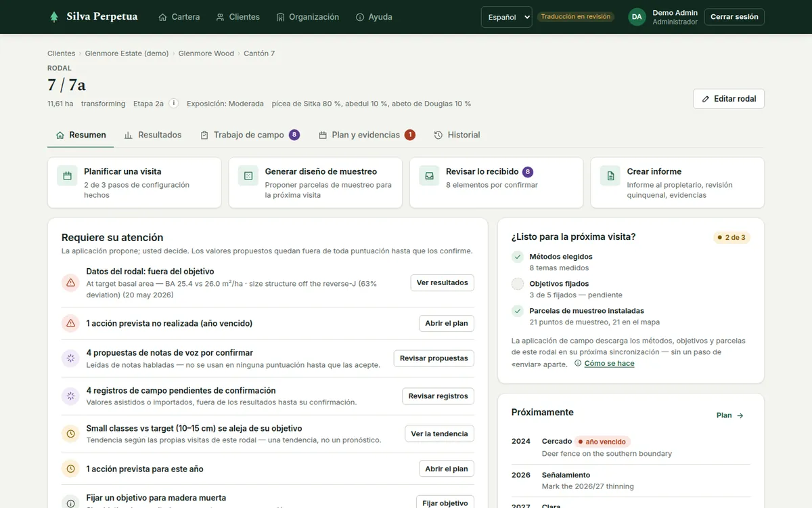Open the Cartera menu
The width and height of the screenshot is (812, 508).
click(179, 17)
